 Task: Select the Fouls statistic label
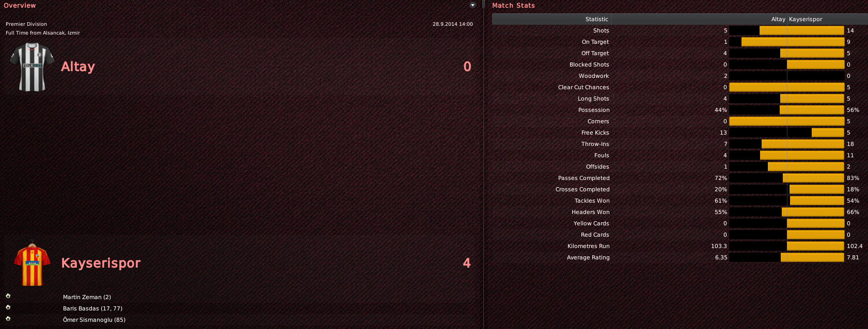[602, 155]
